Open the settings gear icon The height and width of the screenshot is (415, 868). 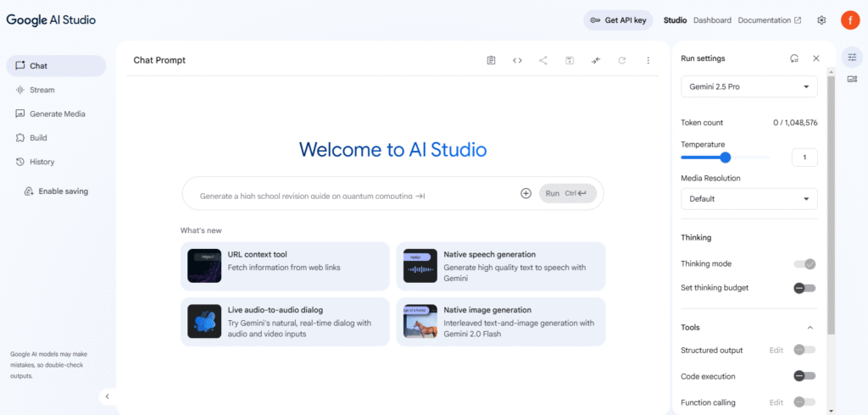(x=821, y=20)
